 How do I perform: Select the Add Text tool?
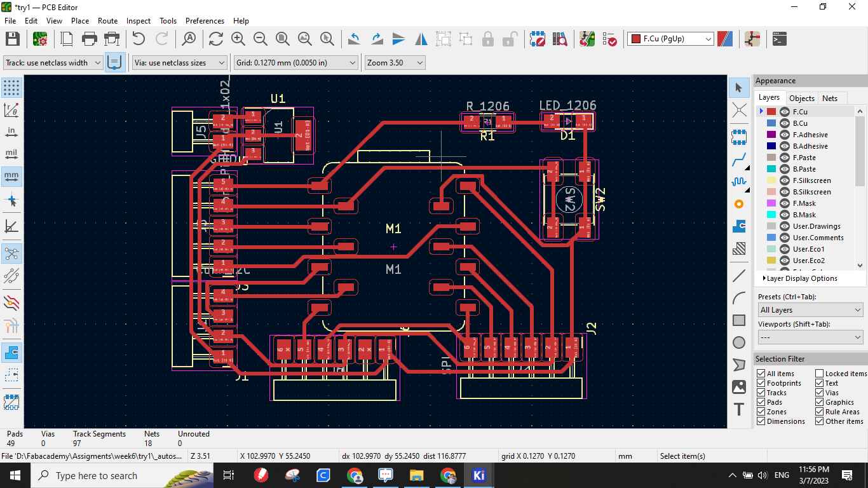tap(739, 410)
